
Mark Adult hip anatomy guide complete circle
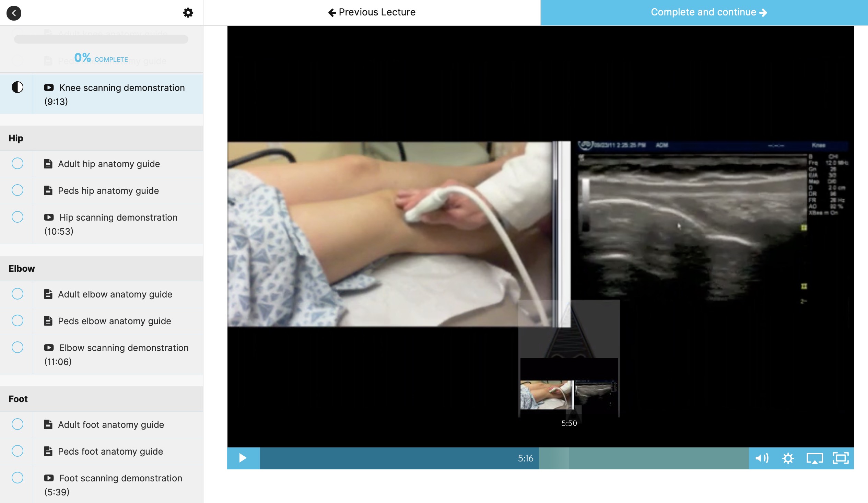(17, 163)
